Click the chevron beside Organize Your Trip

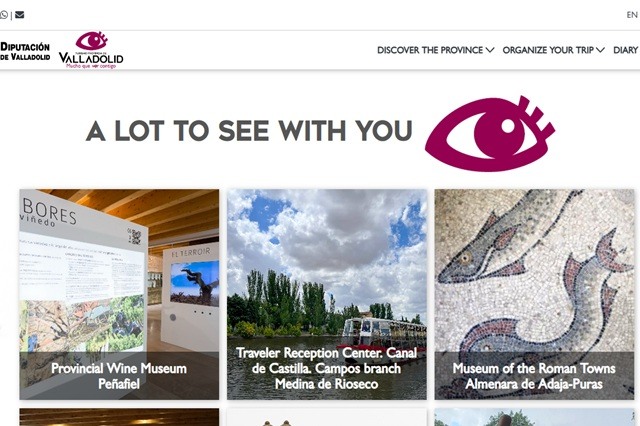pyautogui.click(x=600, y=50)
